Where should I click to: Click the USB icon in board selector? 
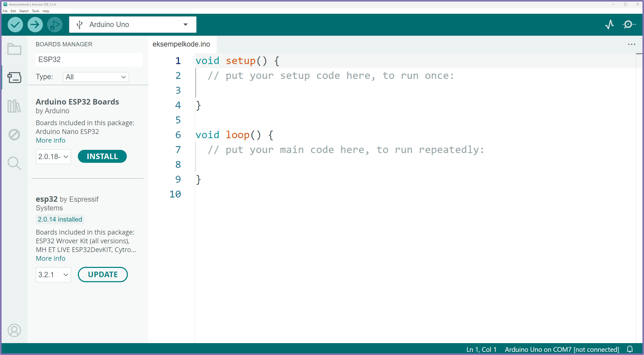80,25
